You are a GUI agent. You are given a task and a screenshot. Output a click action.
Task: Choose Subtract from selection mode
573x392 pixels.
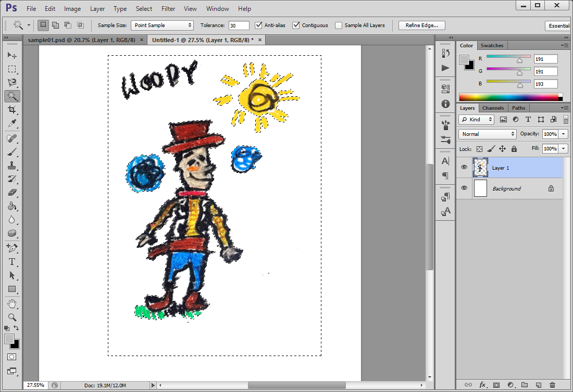pos(68,25)
